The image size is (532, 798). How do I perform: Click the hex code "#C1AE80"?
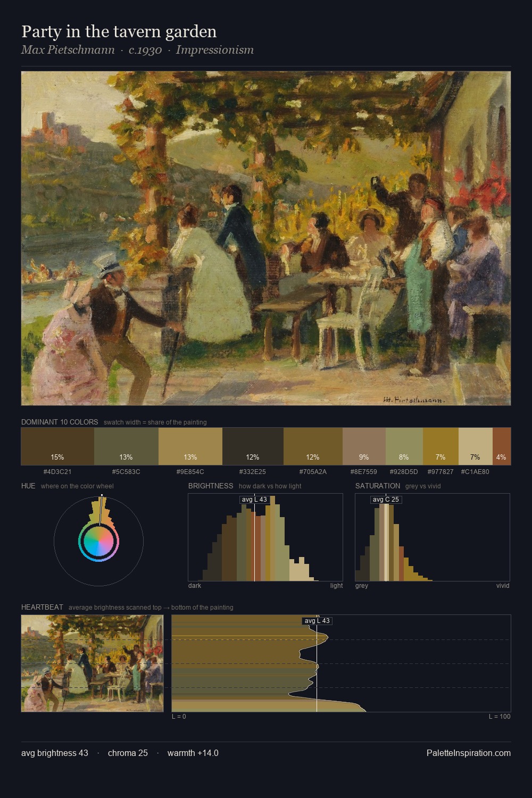tap(475, 472)
